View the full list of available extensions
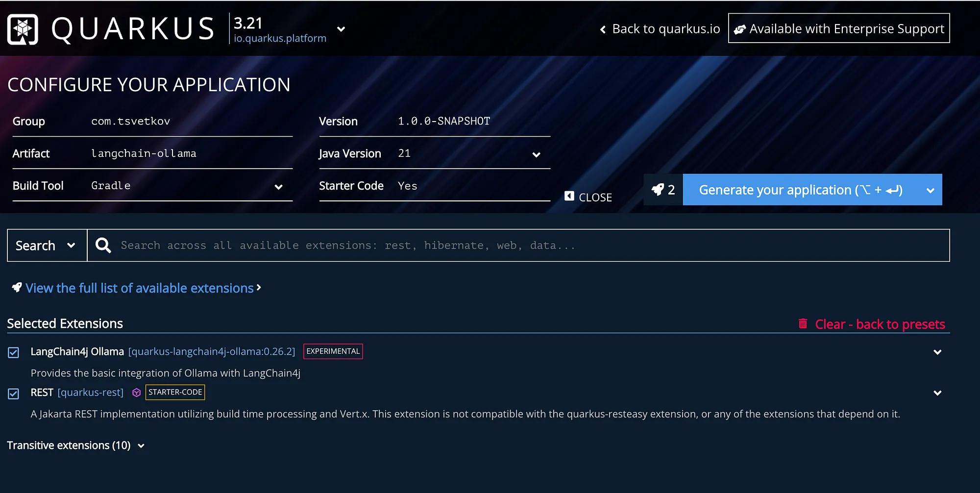 [x=140, y=288]
